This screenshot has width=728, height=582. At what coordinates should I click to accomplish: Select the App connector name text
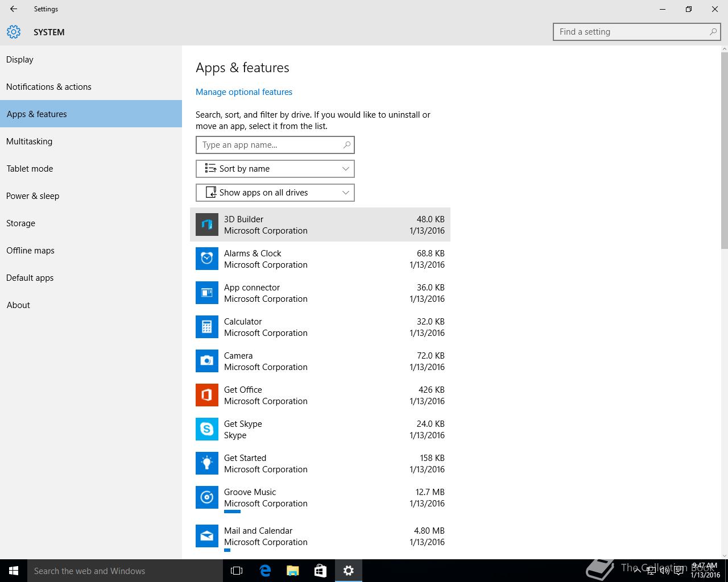tap(252, 288)
